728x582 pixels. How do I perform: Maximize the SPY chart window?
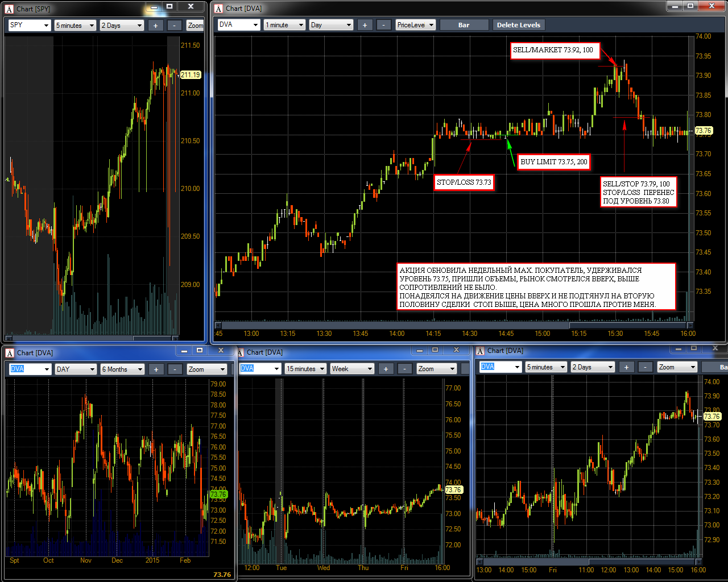tap(169, 6)
